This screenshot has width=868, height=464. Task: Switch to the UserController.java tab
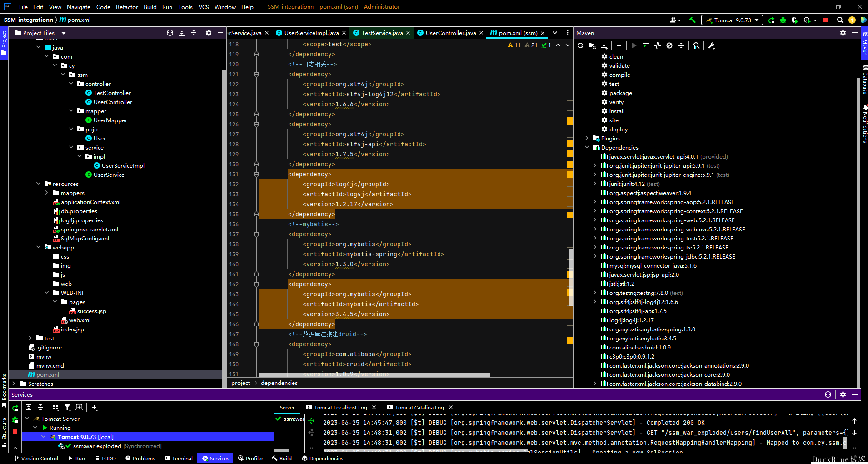click(450, 33)
